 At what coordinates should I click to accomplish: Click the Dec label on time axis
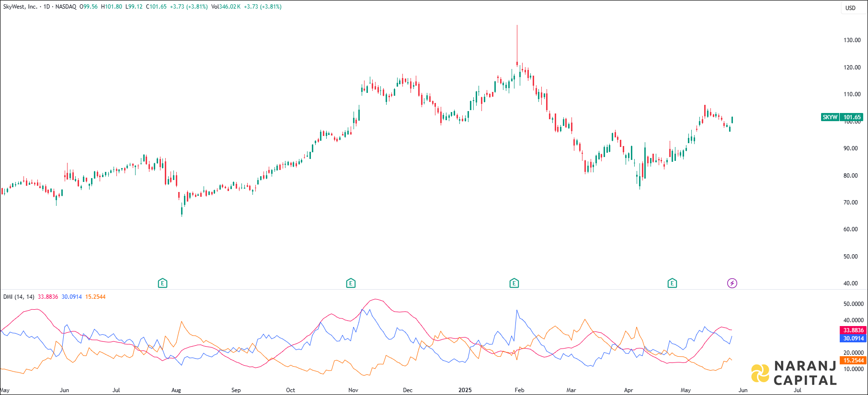tap(408, 390)
